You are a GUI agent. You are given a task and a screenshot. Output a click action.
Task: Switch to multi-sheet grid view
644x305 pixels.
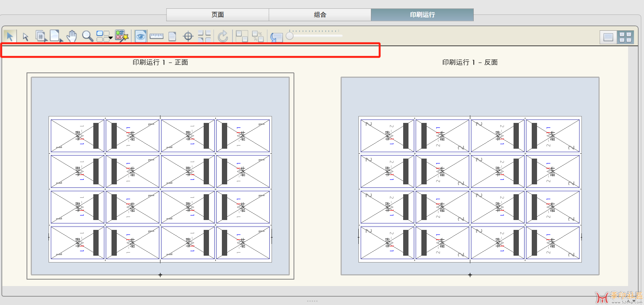click(625, 37)
